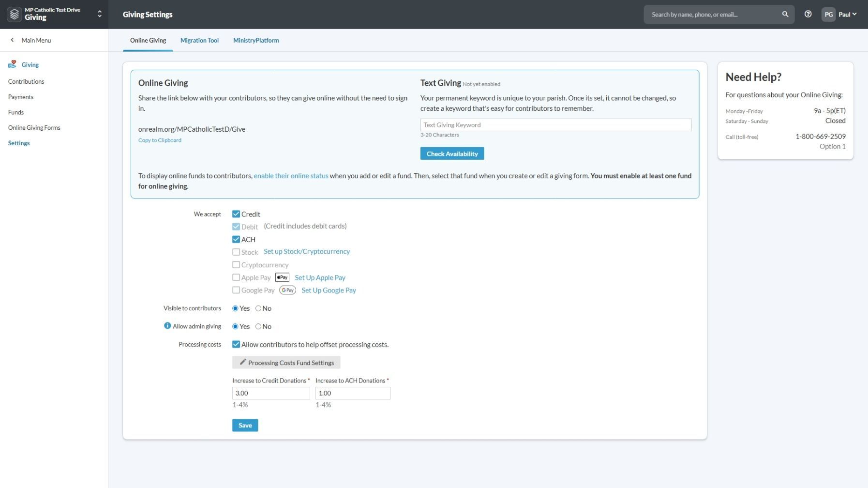
Task: Click the Giving app logo icon
Action: coord(15,15)
